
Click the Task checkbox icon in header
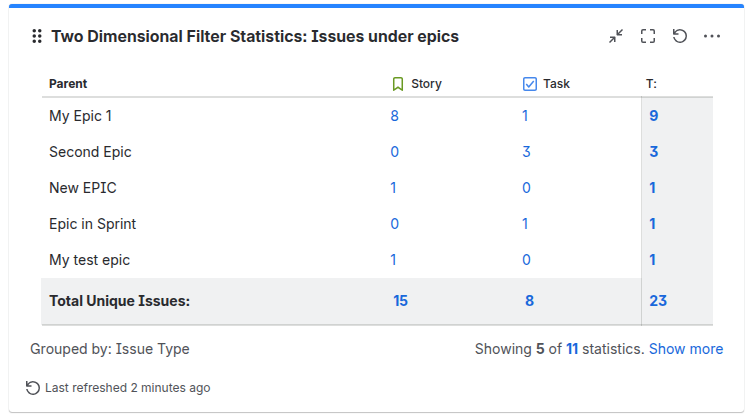pyautogui.click(x=530, y=84)
